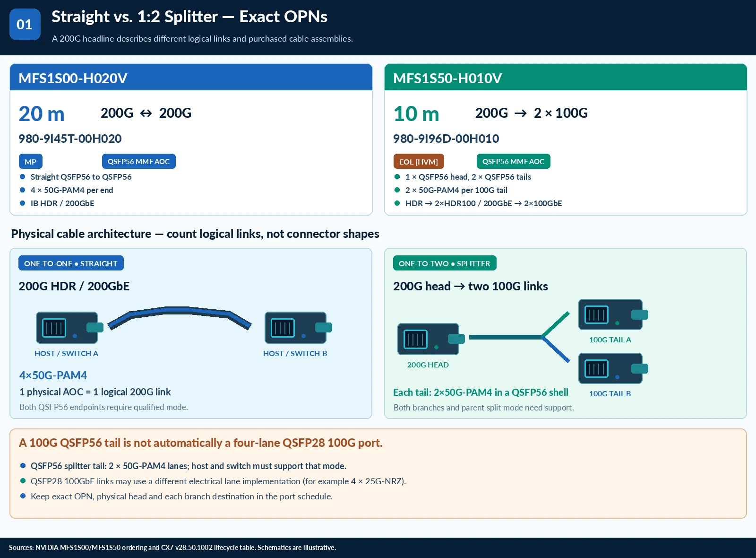756x558 pixels.
Task: Click the MFS1S00-H020V card header
Action: (x=191, y=77)
